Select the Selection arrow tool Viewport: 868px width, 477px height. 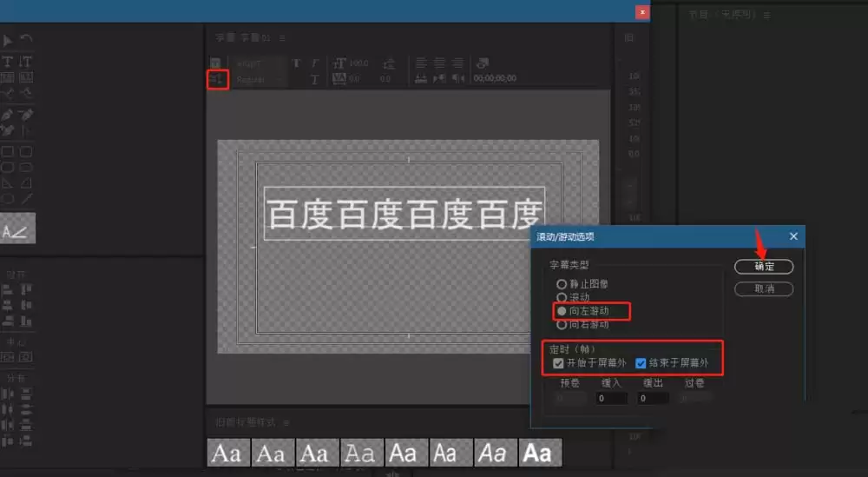click(x=8, y=41)
